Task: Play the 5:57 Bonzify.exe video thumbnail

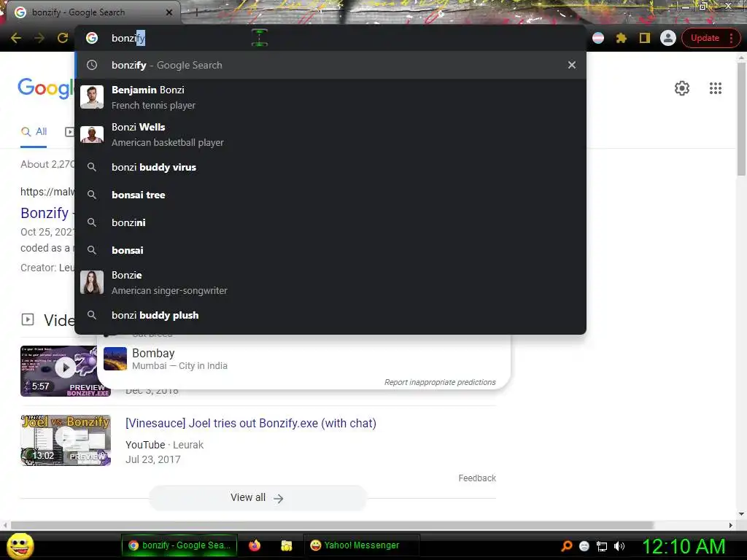Action: [x=65, y=371]
